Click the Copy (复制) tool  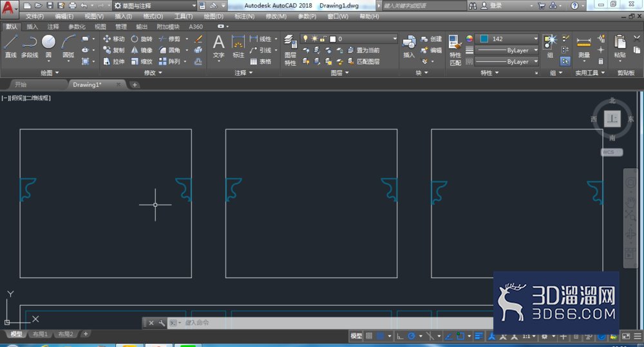[114, 50]
